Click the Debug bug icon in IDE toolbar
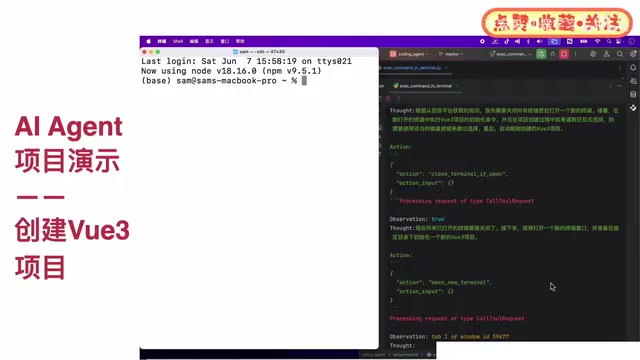Image resolution: width=640 pixels, height=360 pixels. 553,54
